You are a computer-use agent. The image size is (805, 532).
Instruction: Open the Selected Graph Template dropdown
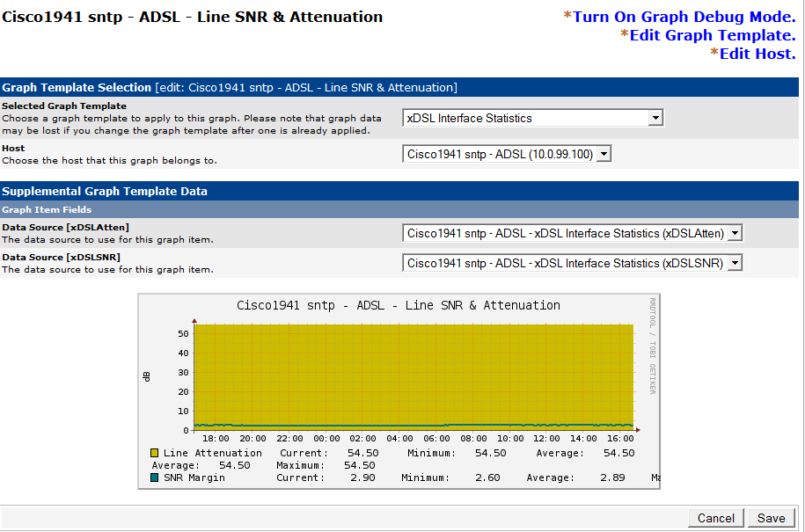[x=532, y=118]
